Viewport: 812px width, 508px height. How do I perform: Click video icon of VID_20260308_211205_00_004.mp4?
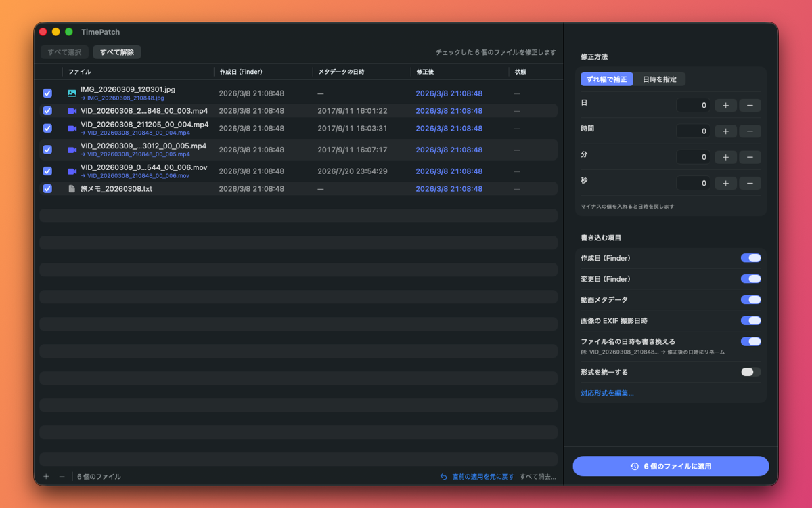pos(72,128)
